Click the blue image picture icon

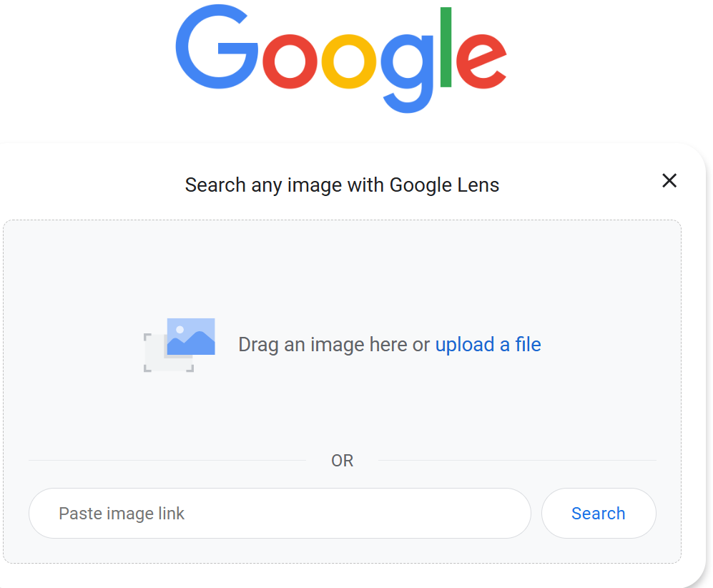(191, 336)
